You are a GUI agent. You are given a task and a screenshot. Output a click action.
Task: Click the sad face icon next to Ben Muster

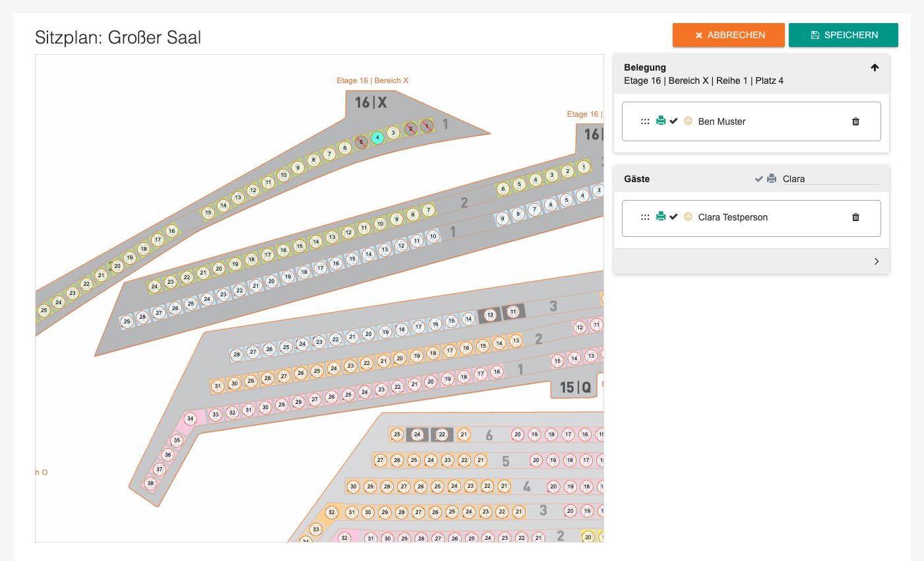688,121
